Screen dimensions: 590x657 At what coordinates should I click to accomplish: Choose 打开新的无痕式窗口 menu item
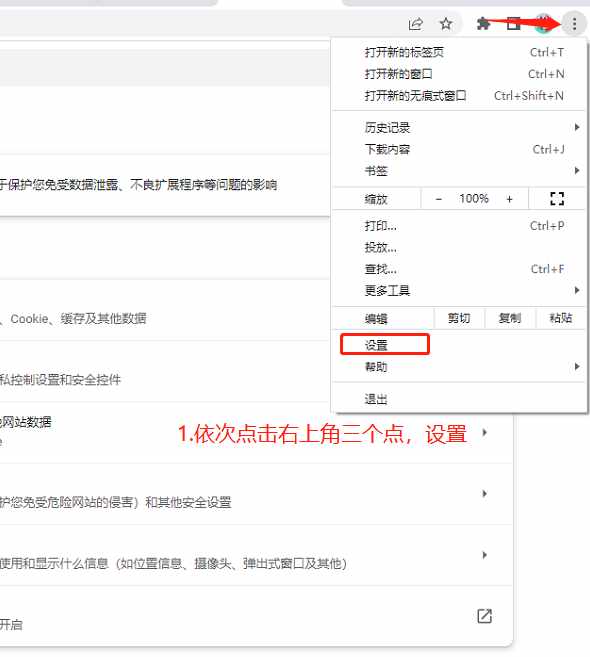coord(460,96)
